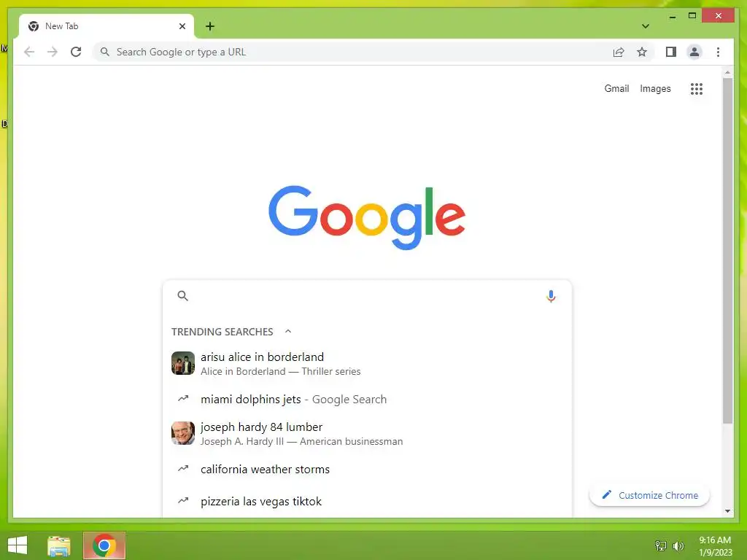Viewport: 747px width, 560px height.
Task: Open the volume speaker tray icon
Action: pos(678,545)
